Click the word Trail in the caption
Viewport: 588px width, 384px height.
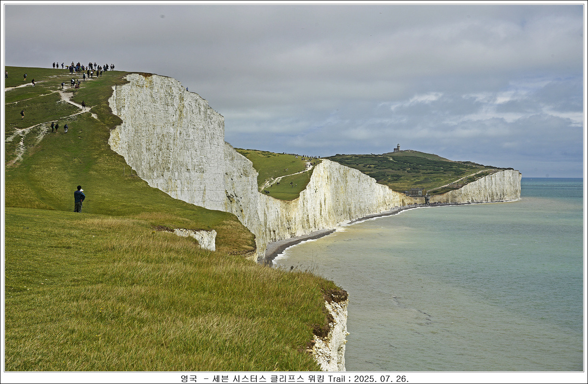[x=336, y=378]
